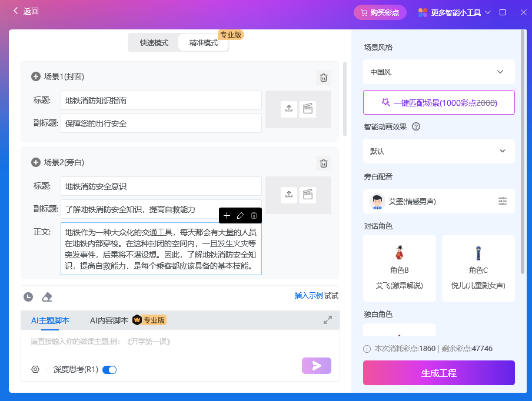The image size is (532, 401).
Task: Switch to the 快速模式 tab
Action: tap(154, 42)
